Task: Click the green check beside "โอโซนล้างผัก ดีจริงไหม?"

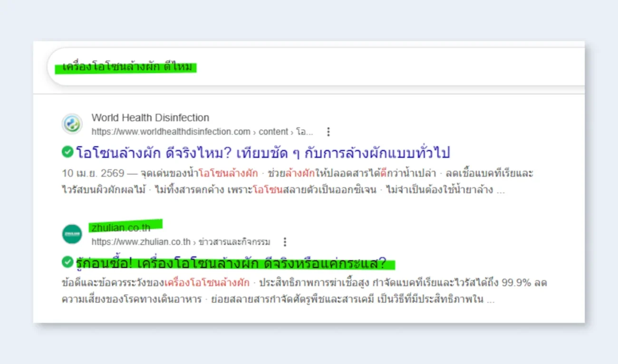Action: (68, 152)
